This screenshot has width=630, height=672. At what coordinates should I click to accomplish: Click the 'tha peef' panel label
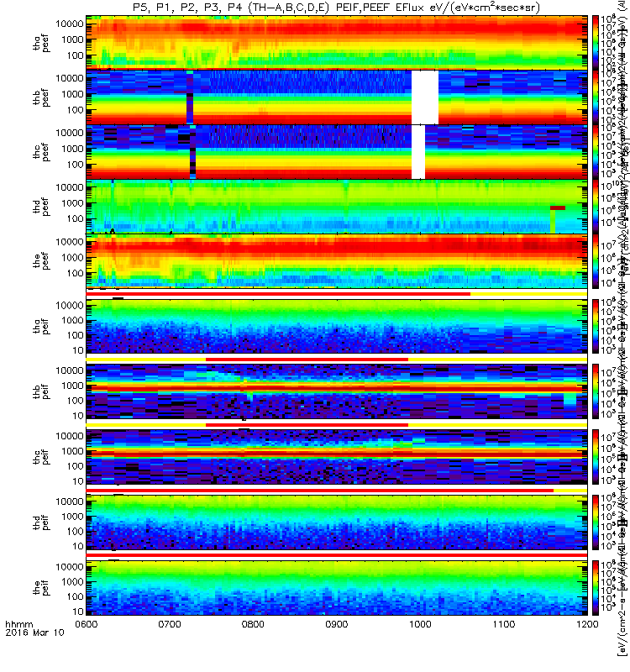tap(41, 44)
